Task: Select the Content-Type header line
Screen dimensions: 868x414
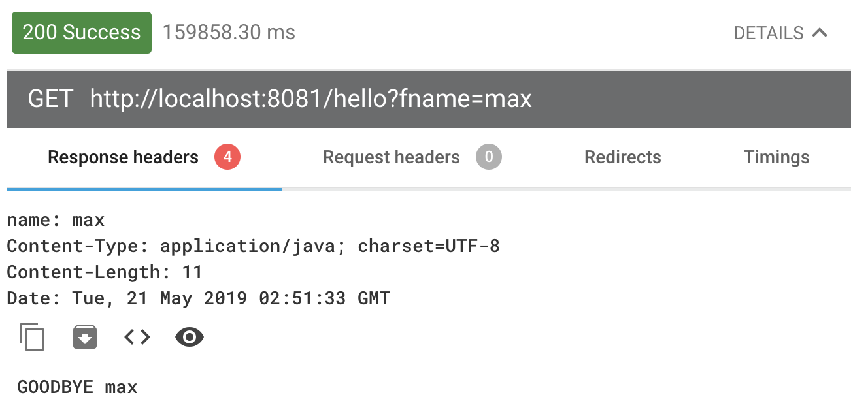Action: (254, 246)
